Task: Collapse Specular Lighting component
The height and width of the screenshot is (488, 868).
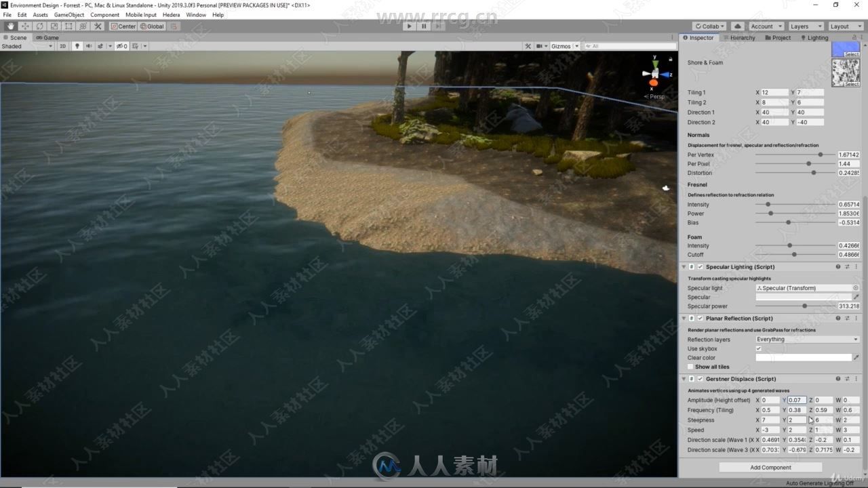Action: tap(684, 267)
